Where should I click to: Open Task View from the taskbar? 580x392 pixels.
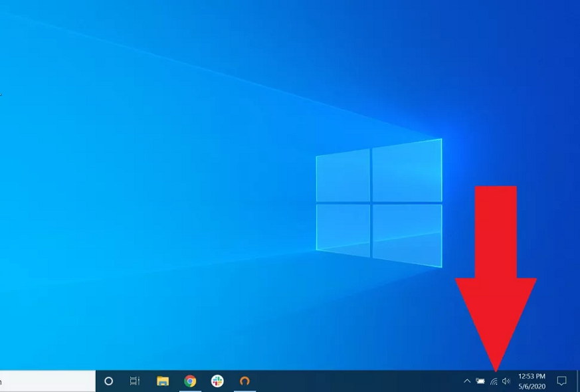135,381
